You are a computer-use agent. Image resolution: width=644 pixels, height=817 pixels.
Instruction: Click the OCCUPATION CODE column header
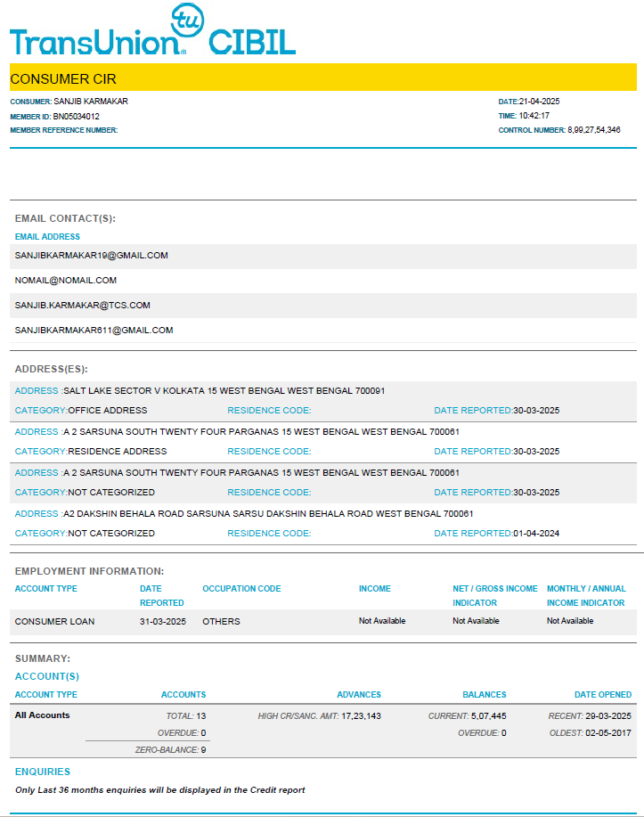pyautogui.click(x=241, y=589)
